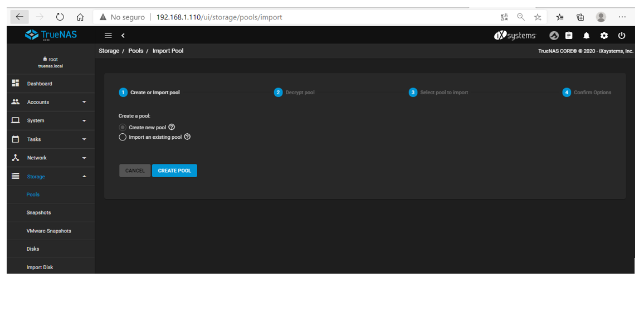Viewport: 644px width, 316px height.
Task: Click the CREATE POOL button
Action: tap(174, 171)
